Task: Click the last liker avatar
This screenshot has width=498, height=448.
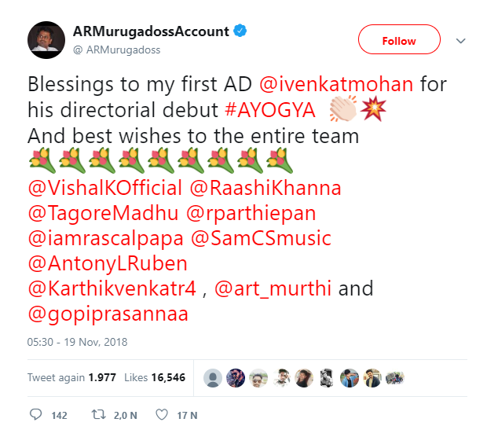Action: click(396, 378)
